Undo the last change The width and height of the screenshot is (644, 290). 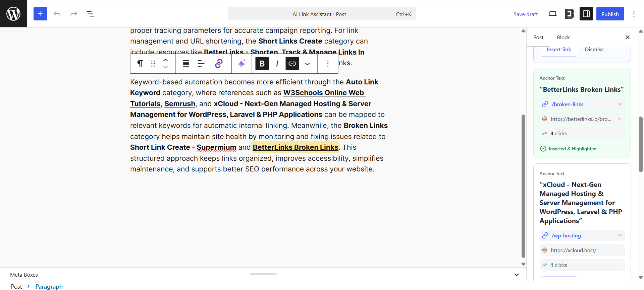click(x=57, y=14)
